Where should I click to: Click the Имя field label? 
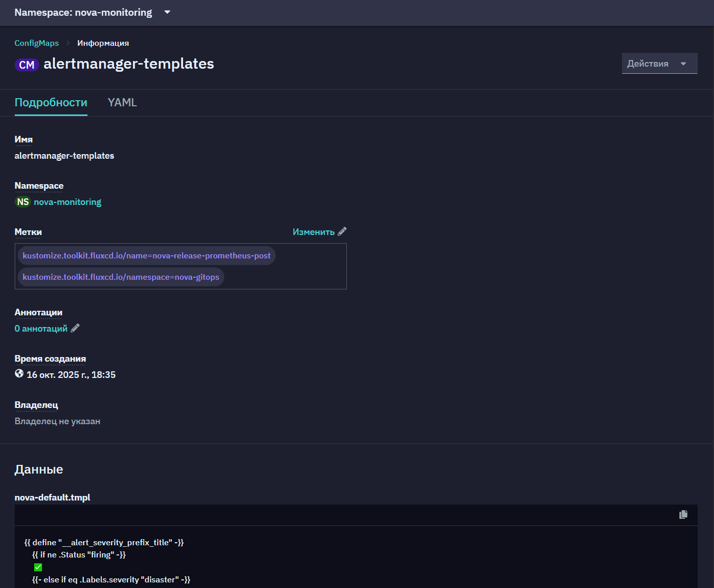tap(23, 139)
